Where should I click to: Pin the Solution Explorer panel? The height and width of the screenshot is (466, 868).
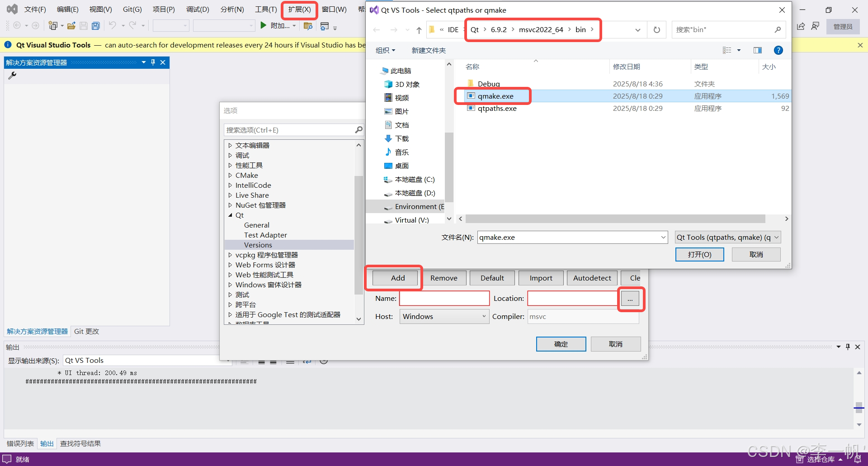[x=153, y=62]
